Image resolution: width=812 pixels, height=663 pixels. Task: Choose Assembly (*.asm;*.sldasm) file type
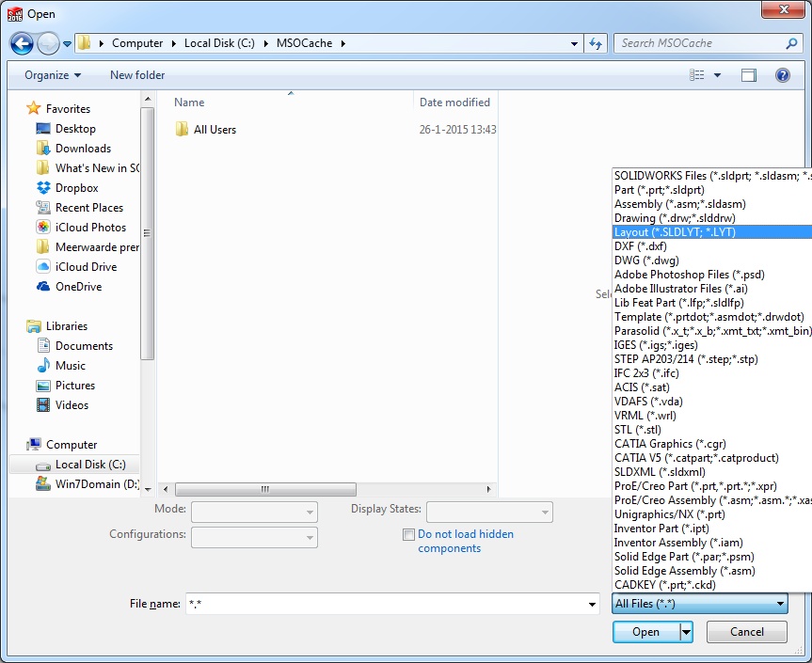pos(712,204)
